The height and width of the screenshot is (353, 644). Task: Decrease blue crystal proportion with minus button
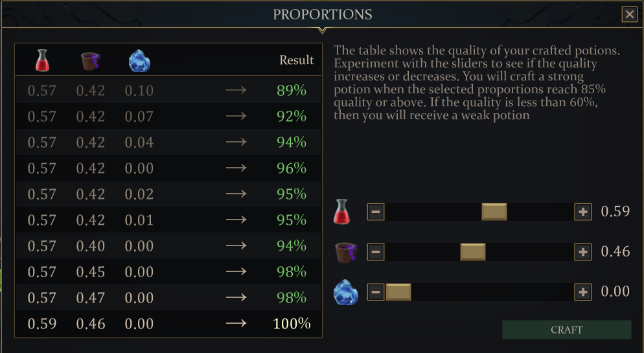click(x=376, y=292)
